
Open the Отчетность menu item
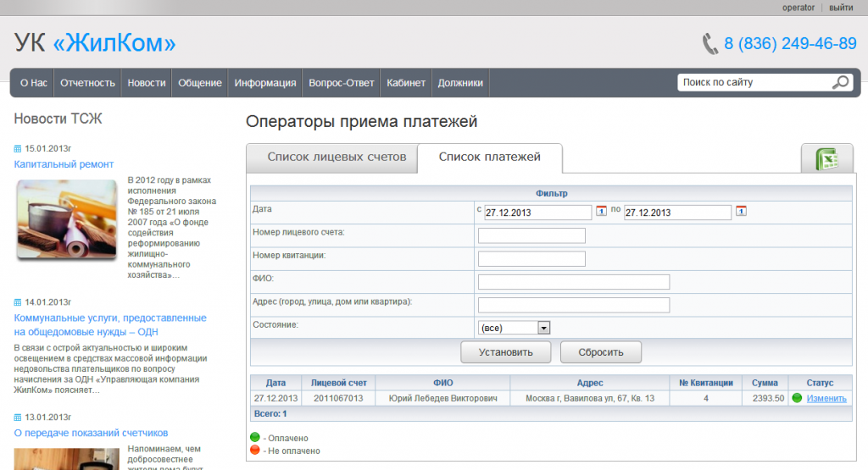pos(87,83)
